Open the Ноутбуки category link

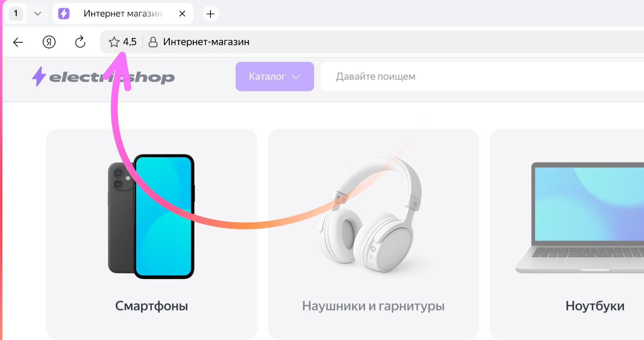tap(595, 306)
